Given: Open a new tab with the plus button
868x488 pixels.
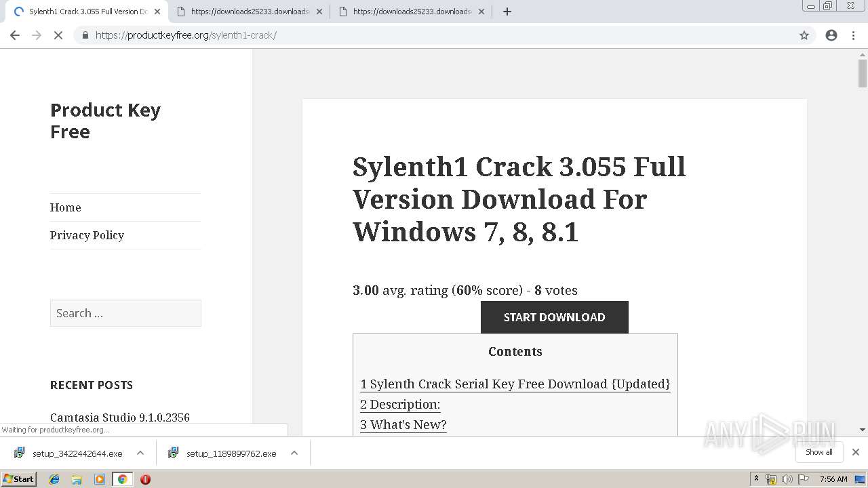Looking at the screenshot, I should pos(507,12).
